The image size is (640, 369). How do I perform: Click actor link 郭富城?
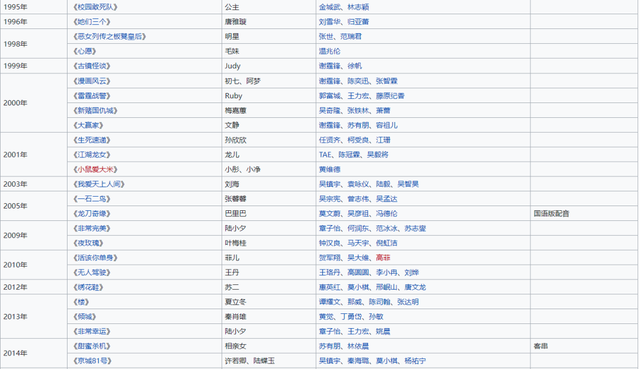click(x=330, y=96)
